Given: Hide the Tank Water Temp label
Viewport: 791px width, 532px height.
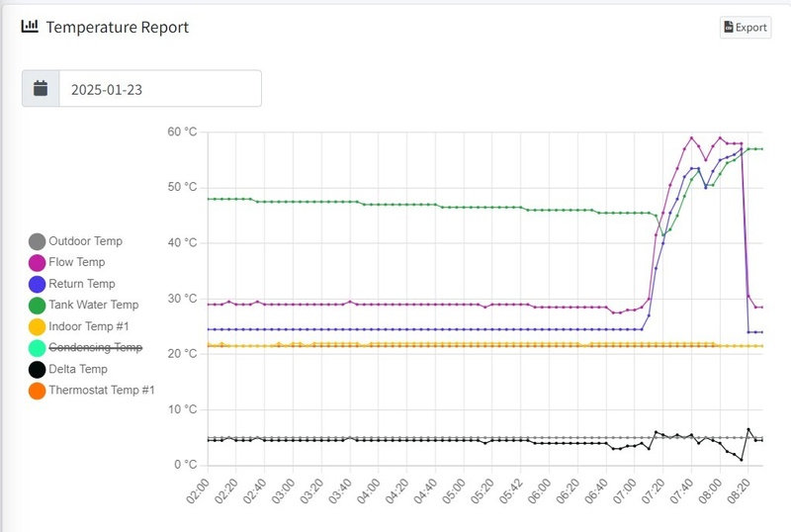Looking at the screenshot, I should (94, 306).
